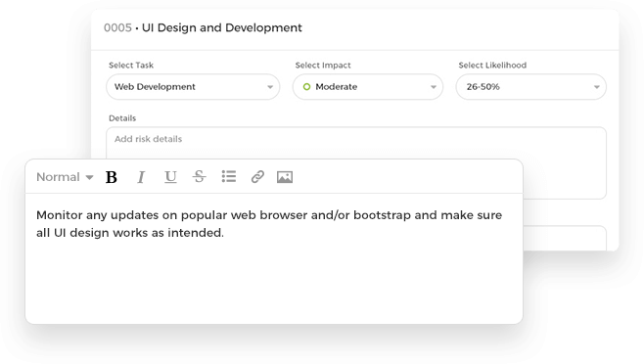
Task: Click the Details label
Action: click(122, 118)
